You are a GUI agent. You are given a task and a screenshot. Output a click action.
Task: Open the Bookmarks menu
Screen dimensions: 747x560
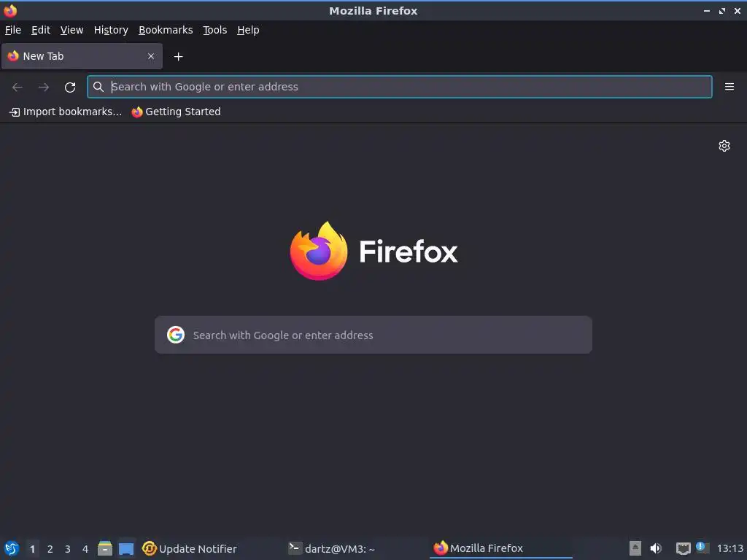pyautogui.click(x=166, y=30)
